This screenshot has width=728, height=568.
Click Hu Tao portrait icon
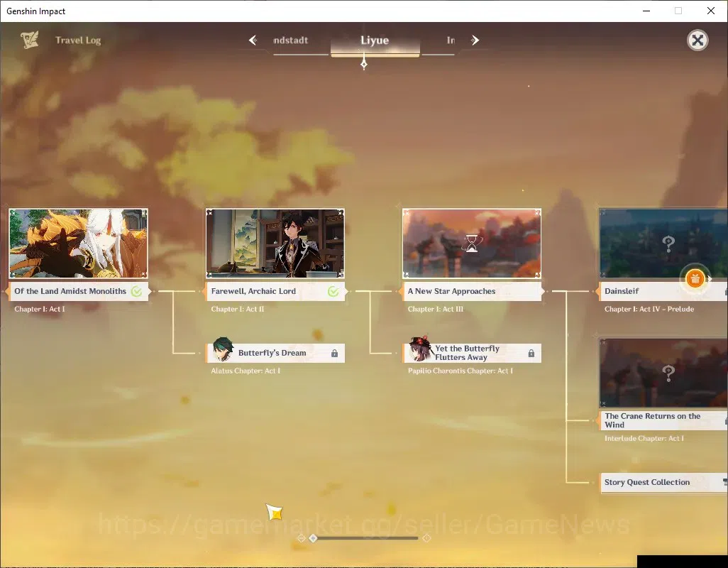(x=421, y=349)
